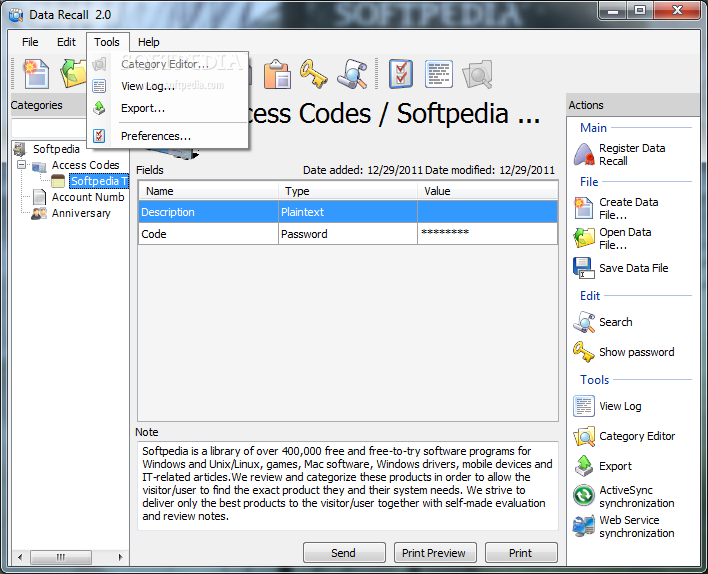Click the Password type cell
The image size is (708, 574).
pos(348,234)
